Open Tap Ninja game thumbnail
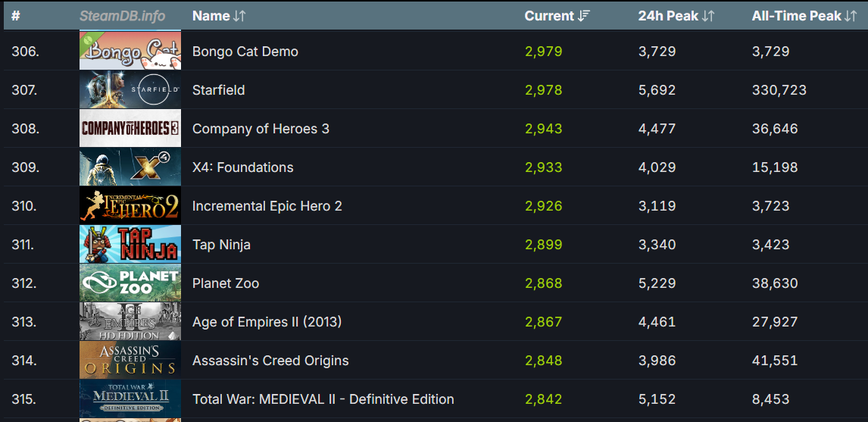Image resolution: width=868 pixels, height=422 pixels. coord(130,244)
